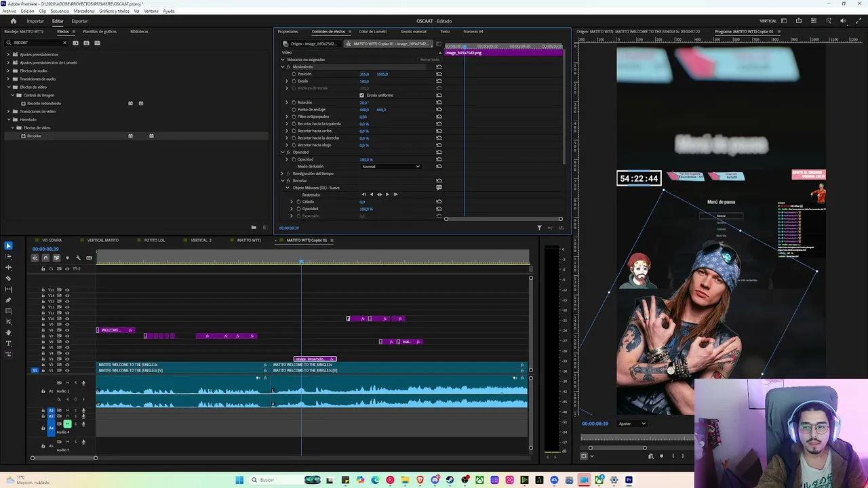
Task: Reset the Punto de anclaje parameter
Action: tap(439, 110)
